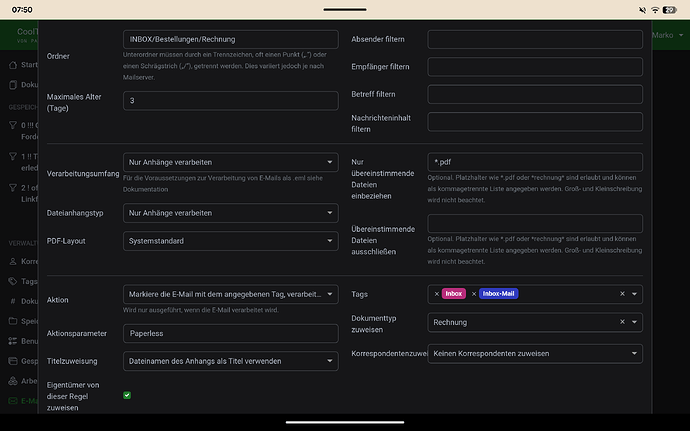Open the Verarbeitungsumfang dropdown
The height and width of the screenshot is (431, 690).
(231, 162)
